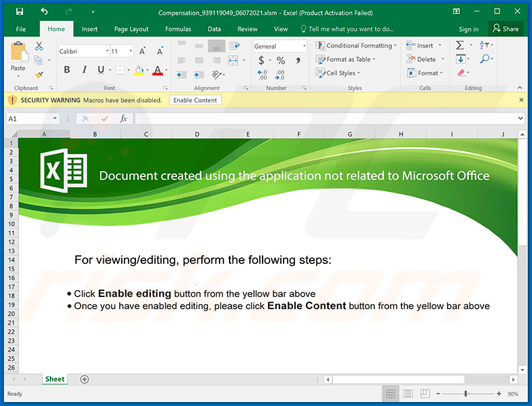Click the Save icon in title bar
Viewport: 532px width, 406px height.
click(x=20, y=11)
